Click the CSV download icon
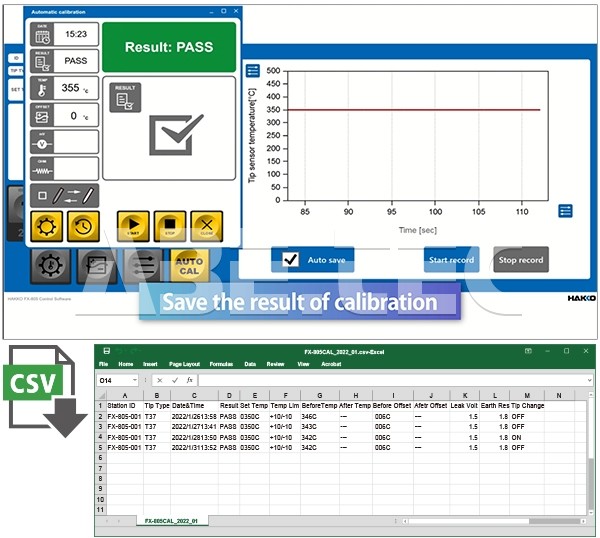This screenshot has height=538, width=600. click(45, 391)
